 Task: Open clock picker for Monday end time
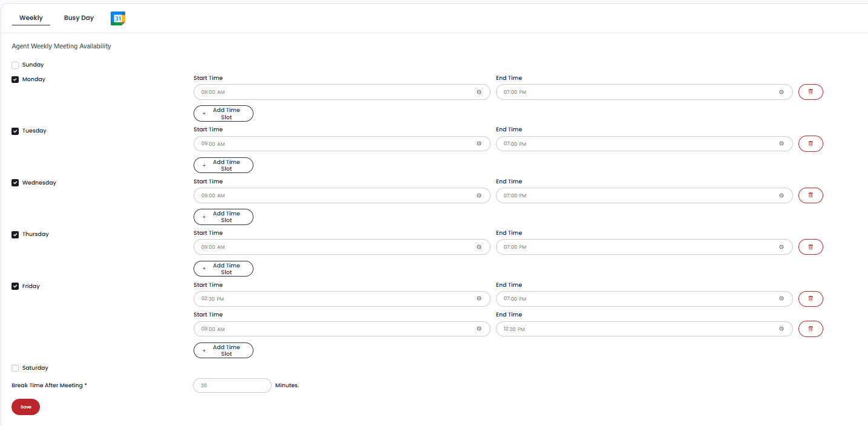781,92
